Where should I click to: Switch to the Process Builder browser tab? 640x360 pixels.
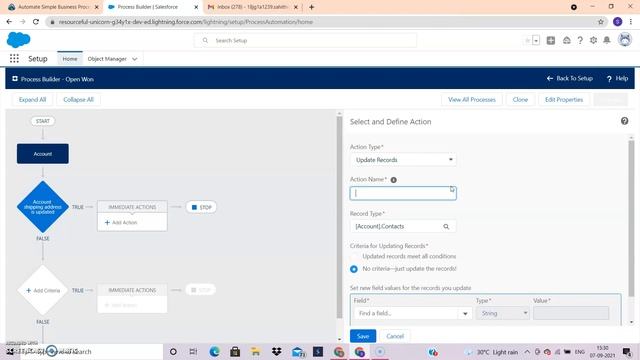152,7
